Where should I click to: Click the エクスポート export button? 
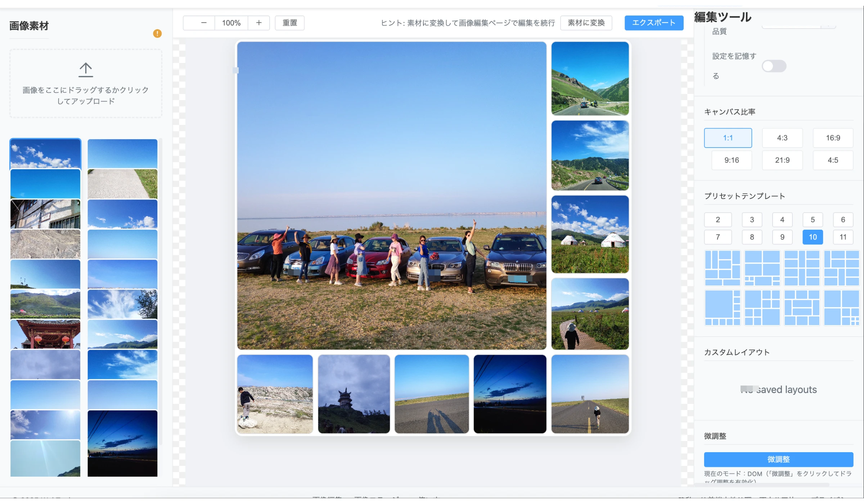(654, 23)
